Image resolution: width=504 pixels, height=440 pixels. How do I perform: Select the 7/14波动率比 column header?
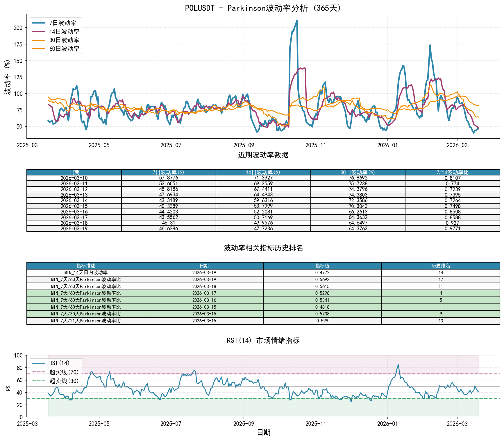click(x=452, y=173)
